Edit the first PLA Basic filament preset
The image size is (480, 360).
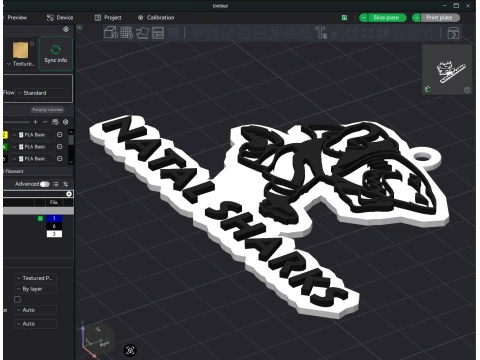(60, 135)
